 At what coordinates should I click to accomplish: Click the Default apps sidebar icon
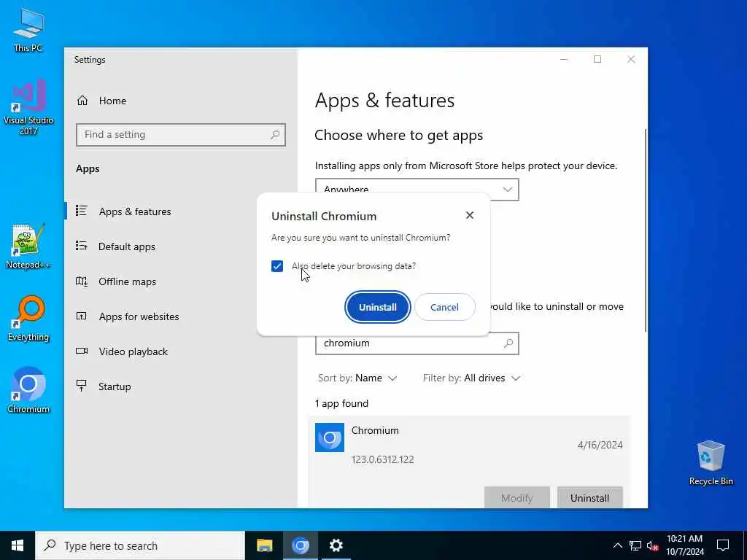click(82, 246)
